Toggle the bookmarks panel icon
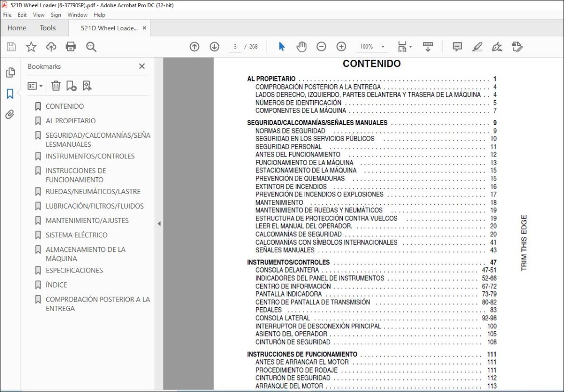Image resolution: width=564 pixels, height=392 pixels. point(10,94)
